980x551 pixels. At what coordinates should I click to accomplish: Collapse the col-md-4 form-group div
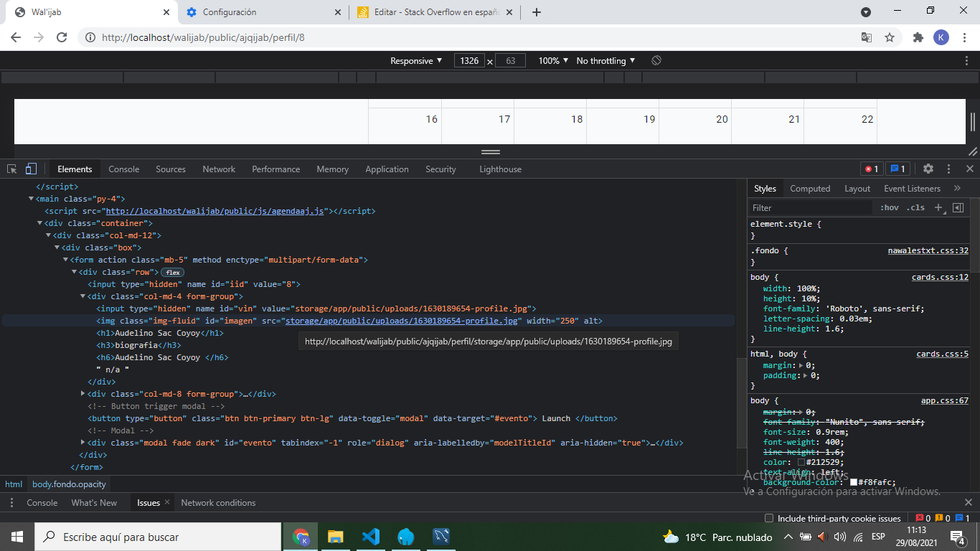click(83, 296)
